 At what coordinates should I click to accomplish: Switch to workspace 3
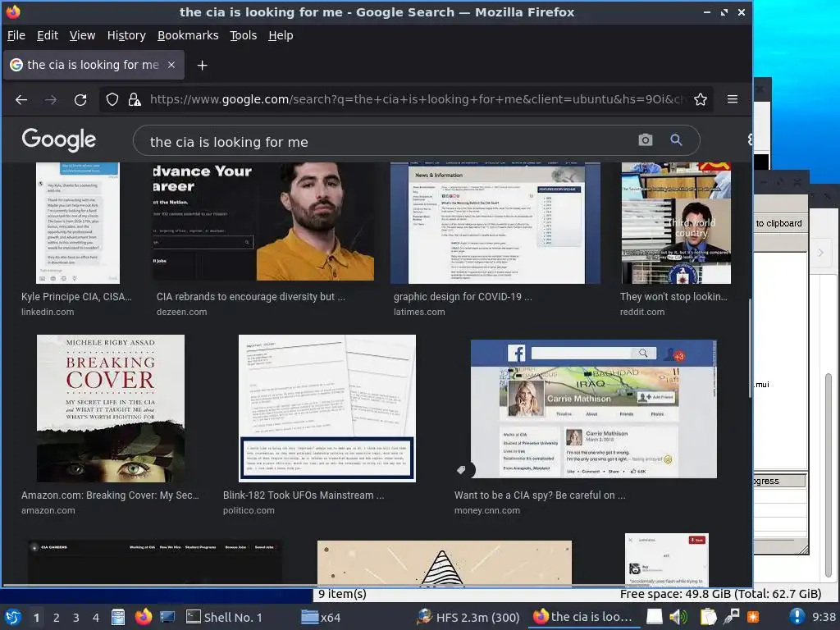tap(76, 618)
